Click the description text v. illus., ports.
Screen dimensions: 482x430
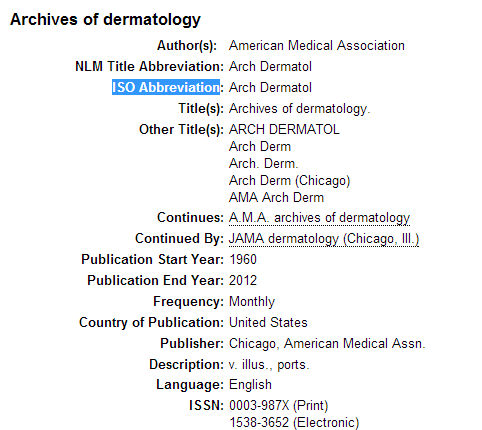point(269,365)
